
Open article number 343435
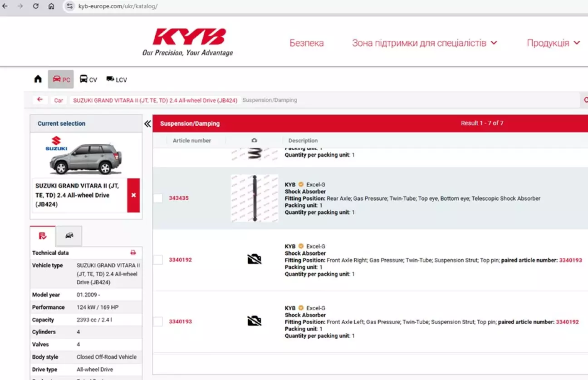click(179, 198)
